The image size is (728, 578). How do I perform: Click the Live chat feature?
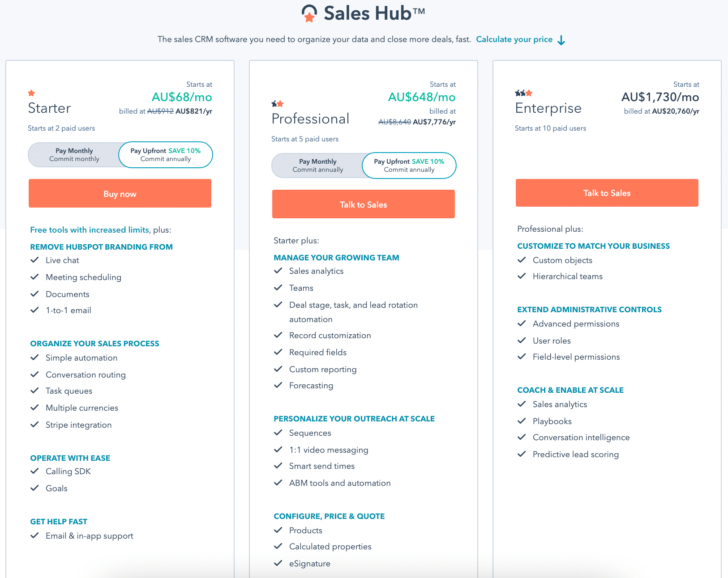pos(62,260)
